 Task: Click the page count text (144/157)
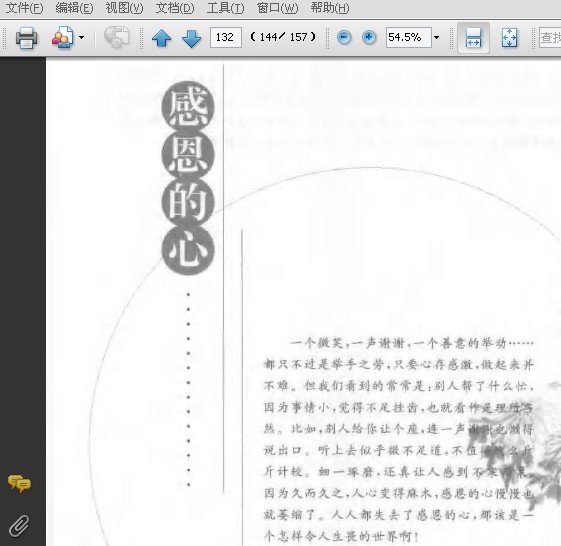tap(283, 37)
